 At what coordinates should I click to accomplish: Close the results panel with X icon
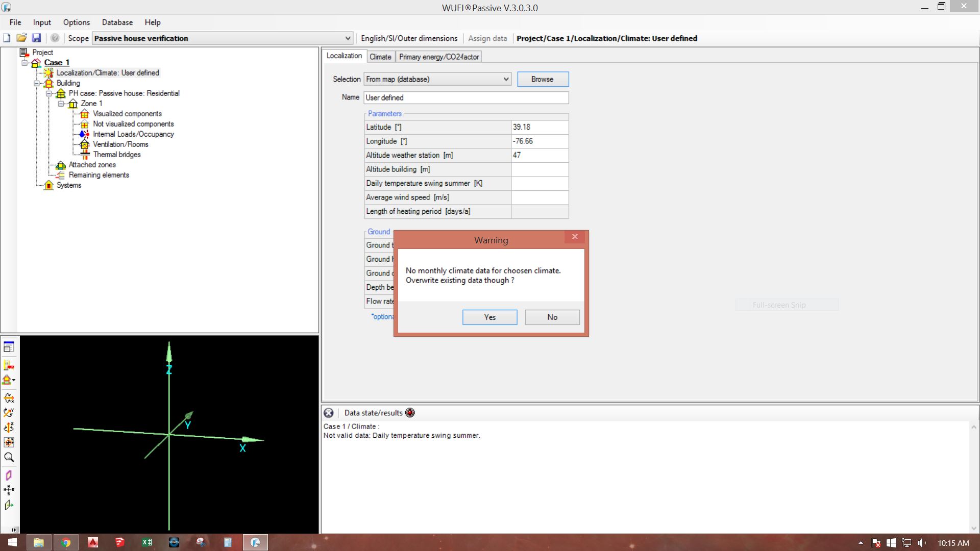(329, 413)
